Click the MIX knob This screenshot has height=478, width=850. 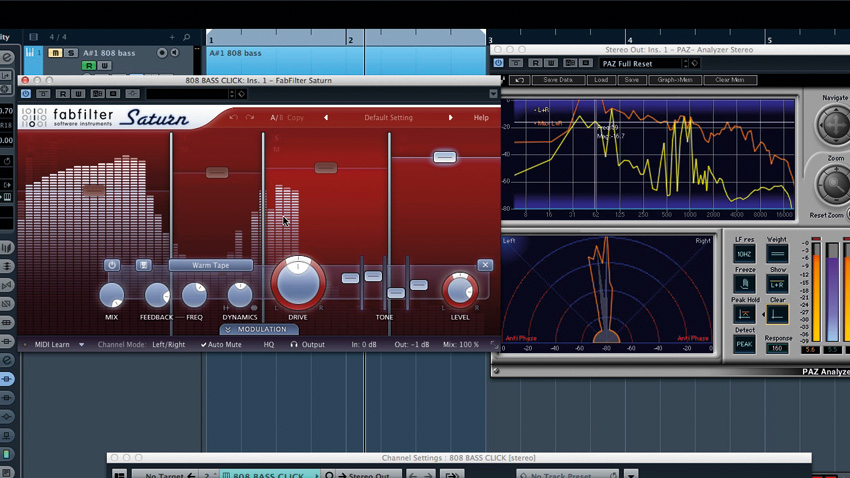(112, 295)
